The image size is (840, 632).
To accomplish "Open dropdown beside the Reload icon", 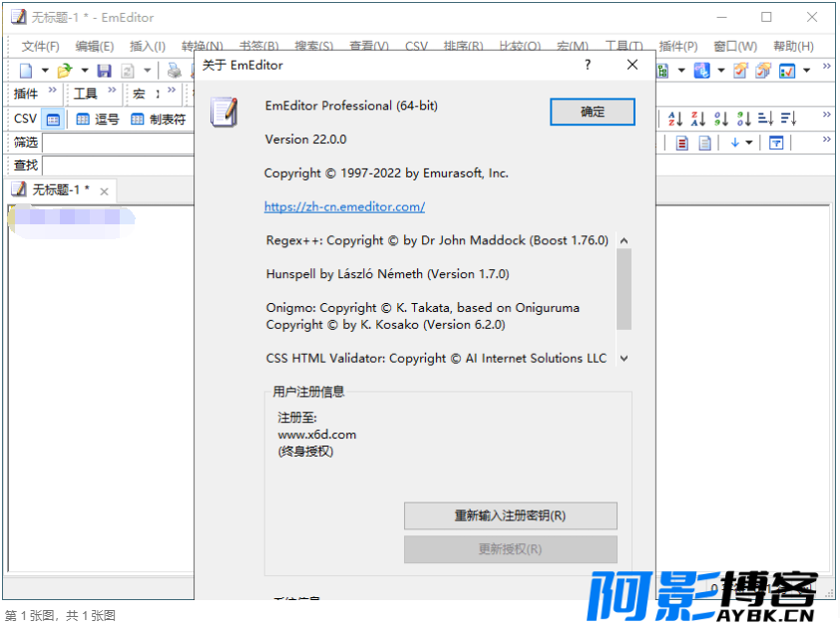I will click(x=148, y=71).
